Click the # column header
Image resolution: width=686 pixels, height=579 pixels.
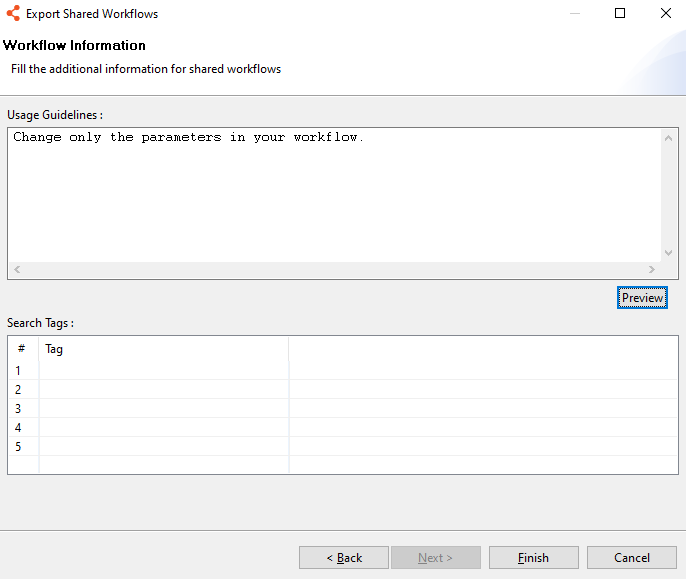pos(22,349)
